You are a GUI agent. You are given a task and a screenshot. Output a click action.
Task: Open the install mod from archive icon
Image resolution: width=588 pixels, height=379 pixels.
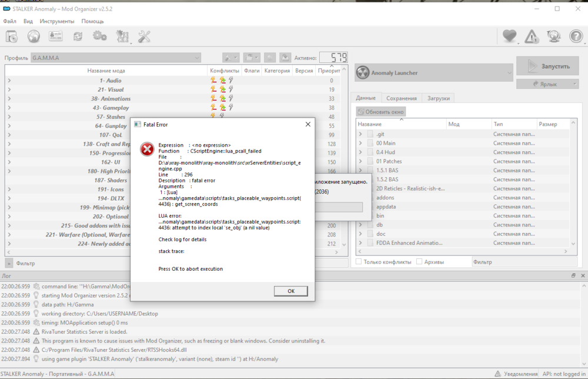tap(12, 36)
